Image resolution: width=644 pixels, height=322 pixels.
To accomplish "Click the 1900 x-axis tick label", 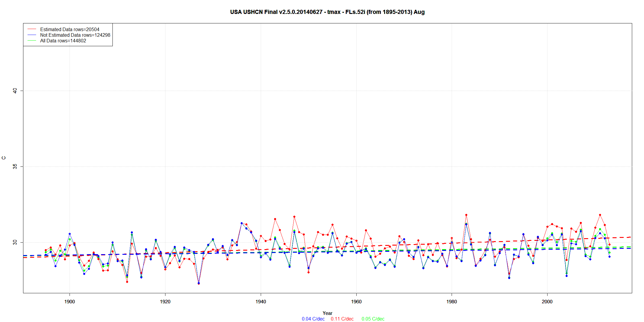I will click(70, 302).
